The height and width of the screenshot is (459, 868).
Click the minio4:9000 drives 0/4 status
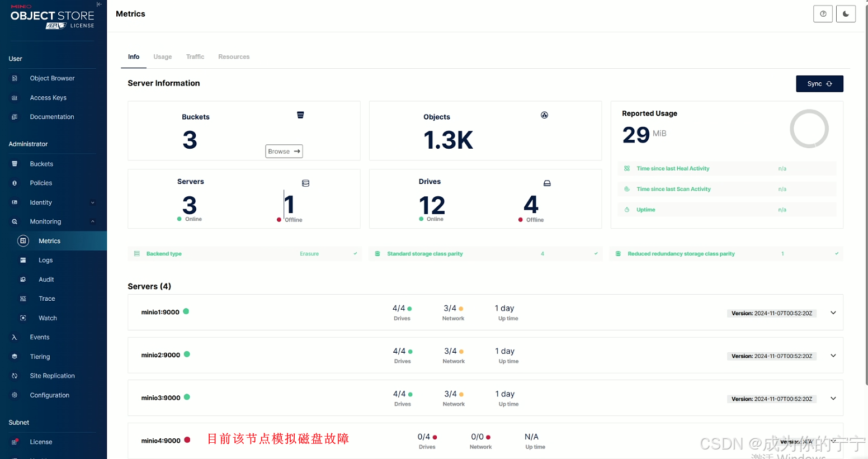(427, 437)
